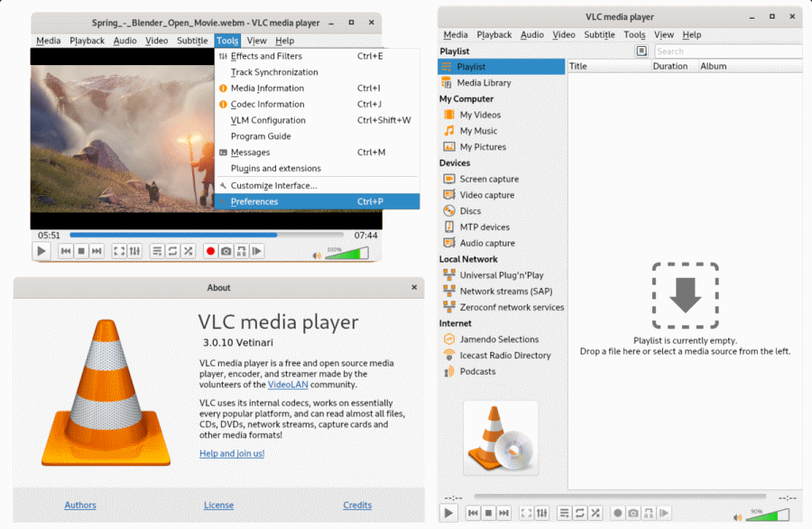Screen dimensions: 812x529
Task: Toggle A-B loop in Spring movie window
Action: coord(241,251)
